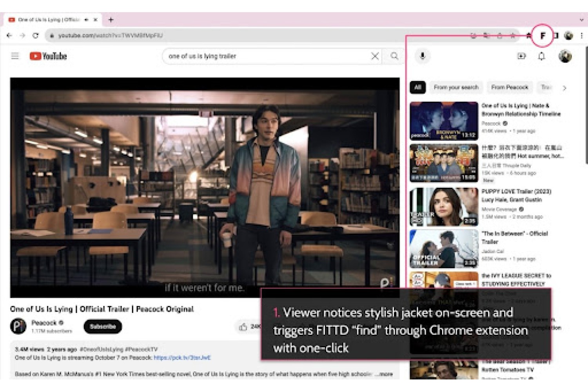588x392 pixels.
Task: Open the Nate & Bronwyn Timeline thumbnail
Action: 444,121
